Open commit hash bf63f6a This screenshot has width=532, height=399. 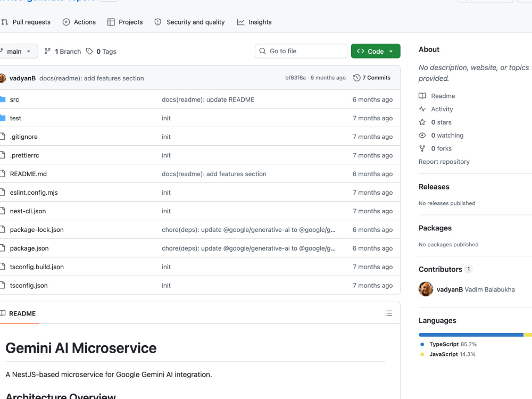pyautogui.click(x=295, y=78)
